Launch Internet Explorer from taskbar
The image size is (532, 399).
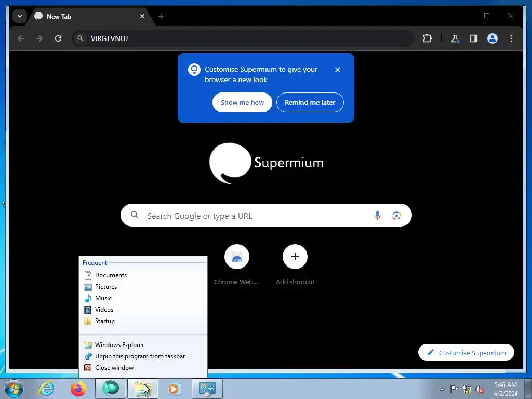coord(46,389)
